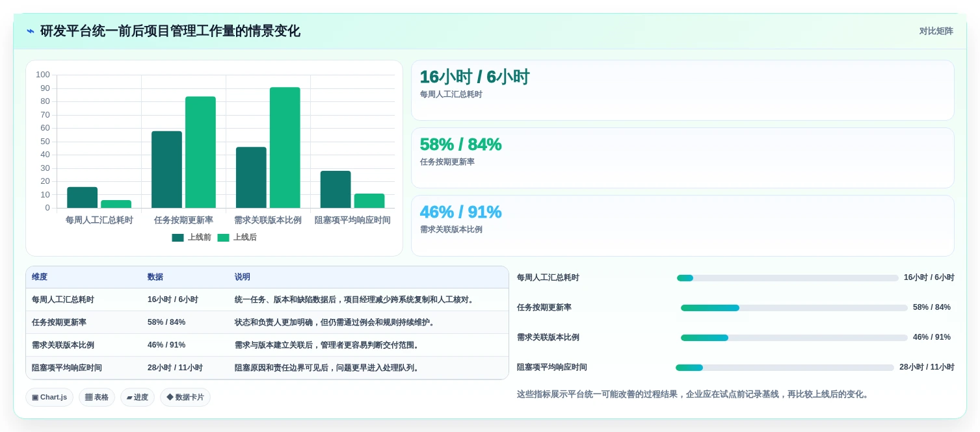Click the 每周人工汇总耗时 progress bar
Screen dimensions: 980x432
pyautogui.click(x=788, y=278)
